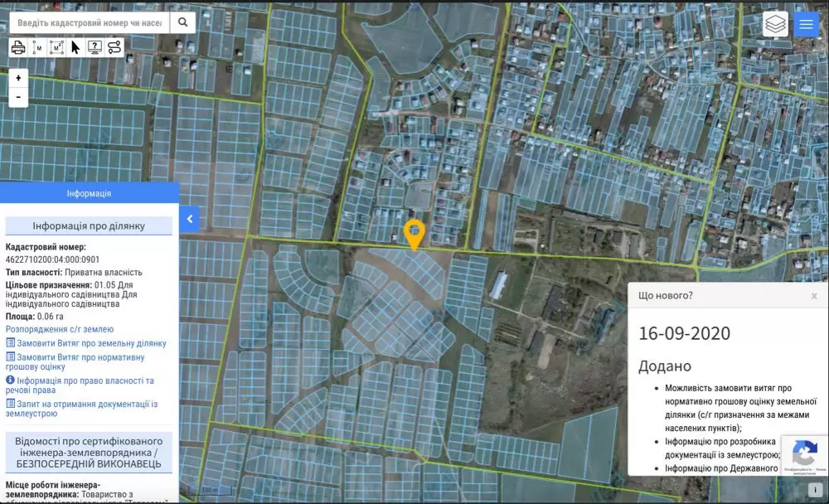
Task: Click the print map icon
Action: [x=18, y=47]
